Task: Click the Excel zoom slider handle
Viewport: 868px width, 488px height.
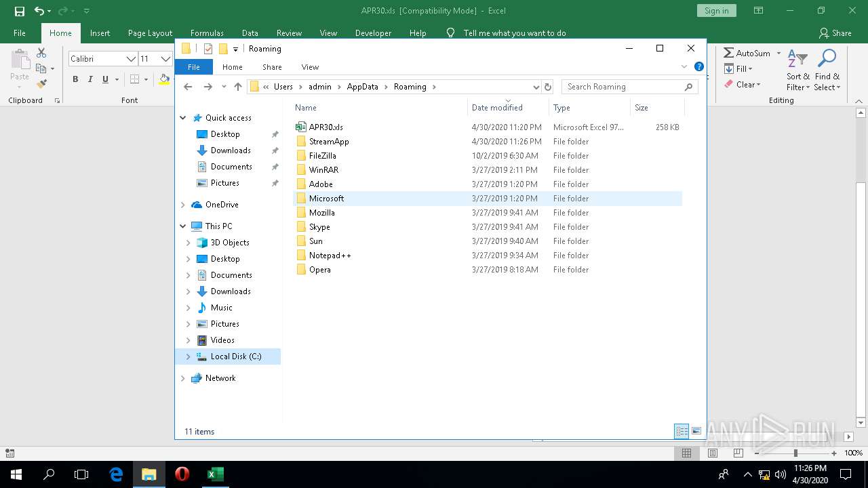Action: [x=795, y=453]
